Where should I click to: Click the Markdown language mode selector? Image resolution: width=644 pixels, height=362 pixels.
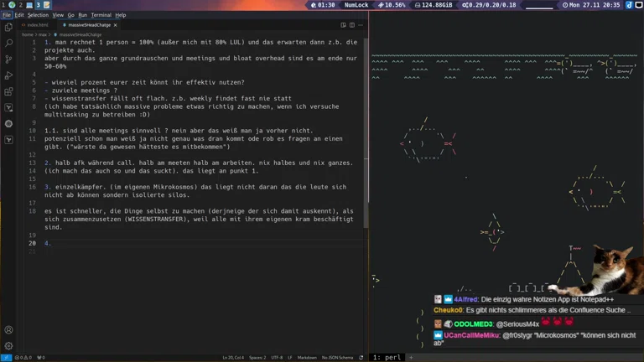[307, 358]
